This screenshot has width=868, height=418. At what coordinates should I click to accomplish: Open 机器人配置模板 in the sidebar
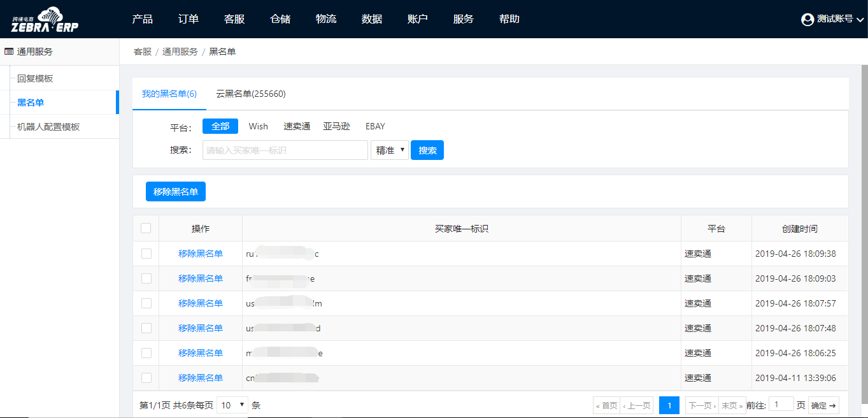point(48,127)
